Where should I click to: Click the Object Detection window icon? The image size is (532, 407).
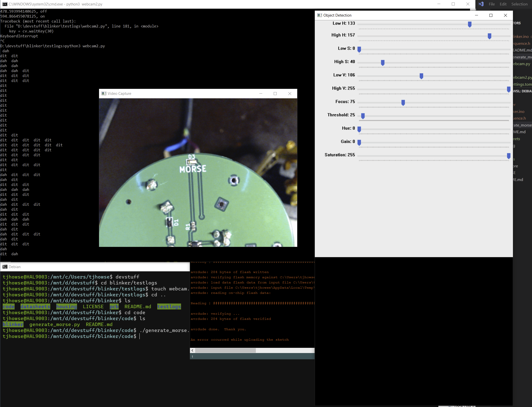[319, 15]
